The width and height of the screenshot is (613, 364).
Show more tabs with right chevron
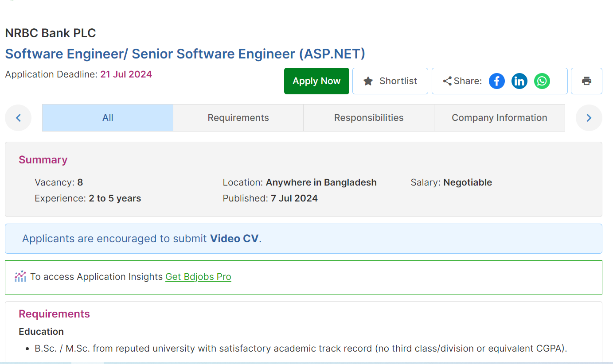pyautogui.click(x=589, y=118)
